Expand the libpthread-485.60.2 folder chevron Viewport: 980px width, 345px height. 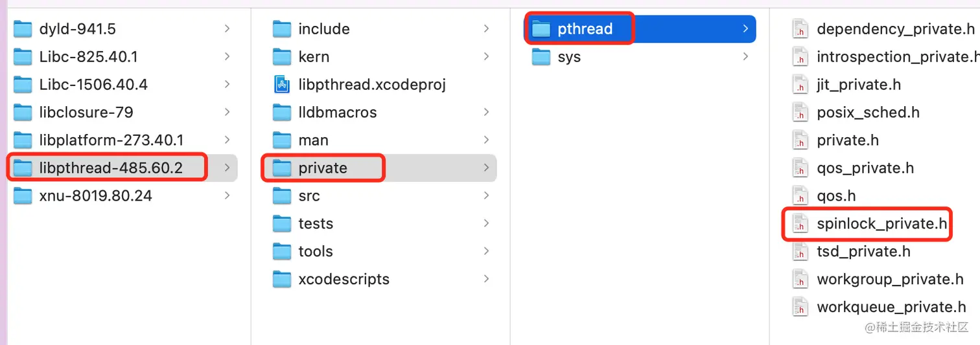pos(227,168)
